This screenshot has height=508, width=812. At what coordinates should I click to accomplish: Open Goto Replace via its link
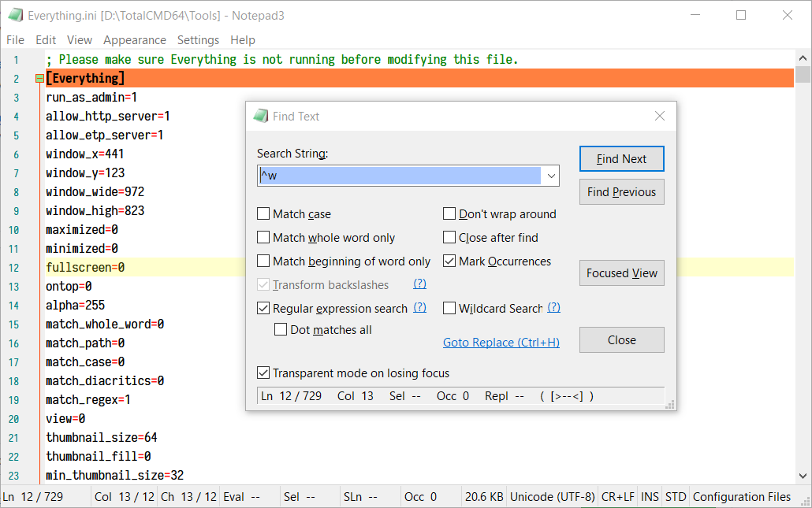click(501, 342)
